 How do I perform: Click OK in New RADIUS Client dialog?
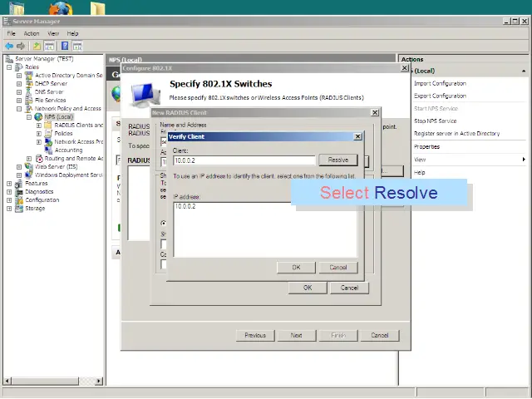(x=308, y=288)
